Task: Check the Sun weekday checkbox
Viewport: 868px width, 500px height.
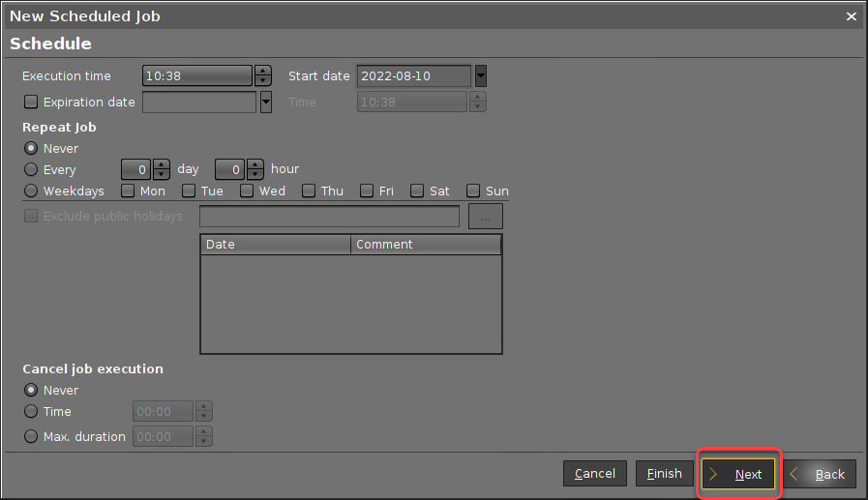Action: pyautogui.click(x=473, y=191)
